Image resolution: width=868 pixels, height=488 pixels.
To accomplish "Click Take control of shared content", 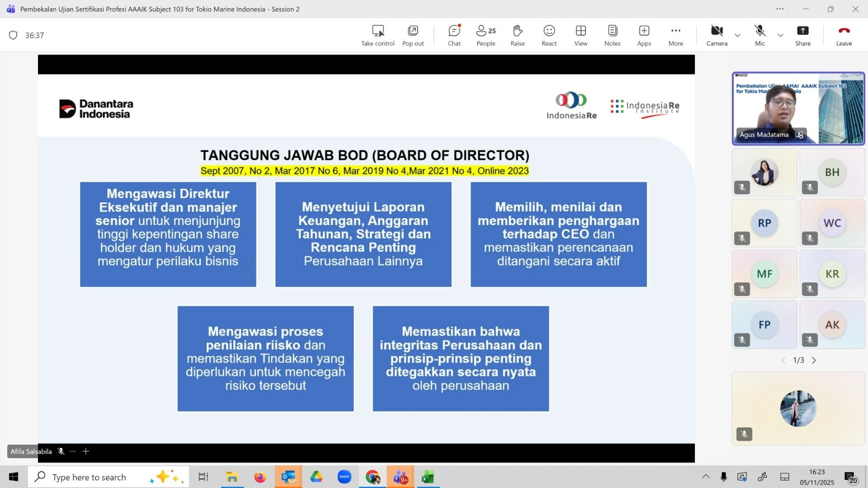I will click(378, 35).
